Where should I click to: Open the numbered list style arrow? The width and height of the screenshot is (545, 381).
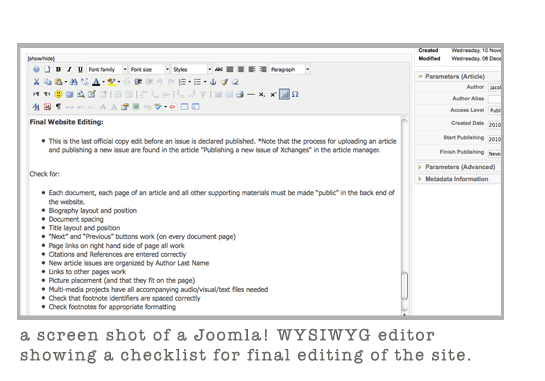point(189,82)
